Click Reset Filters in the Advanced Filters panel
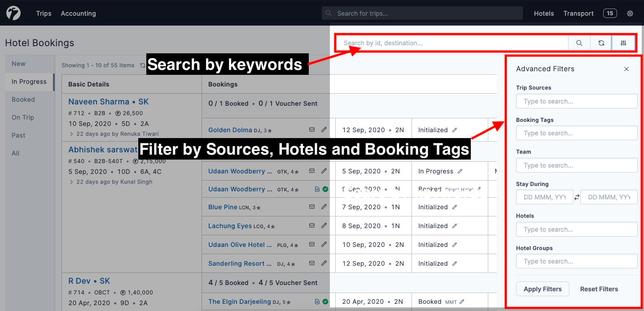The image size is (644, 311). (x=599, y=289)
